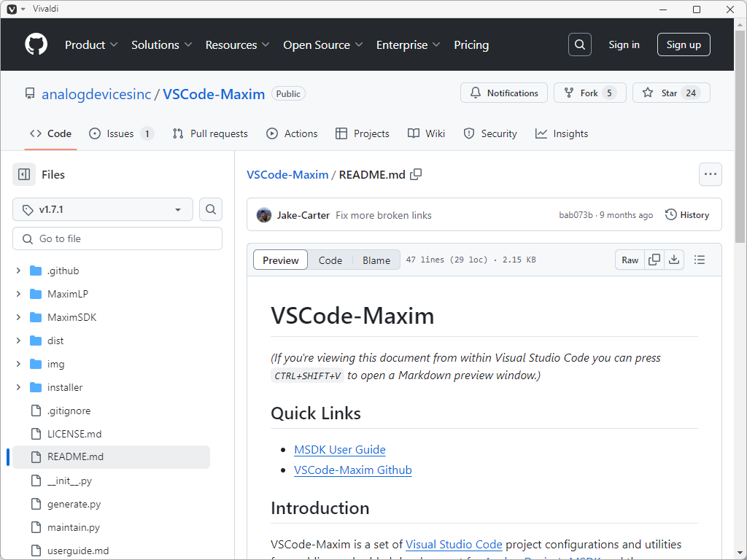Screen dimensions: 747x560
Task: Switch to Preview view
Action: coord(281,260)
